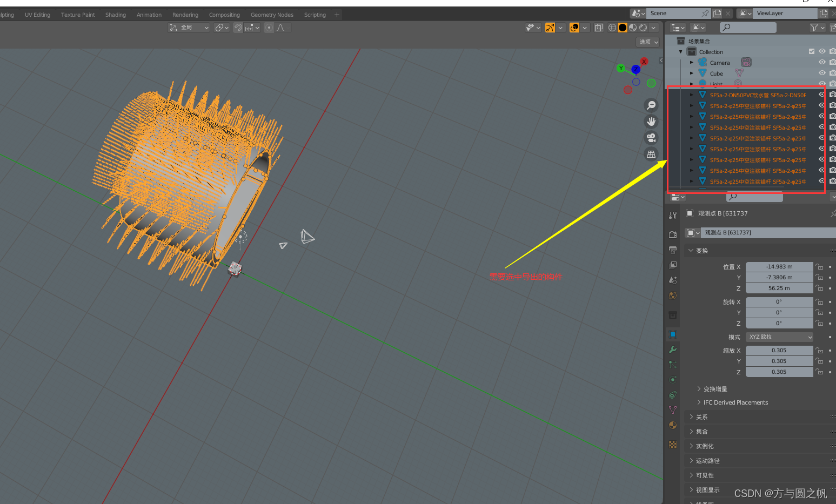Open viewport shading options dropdown arrow
The width and height of the screenshot is (836, 504).
pos(653,28)
